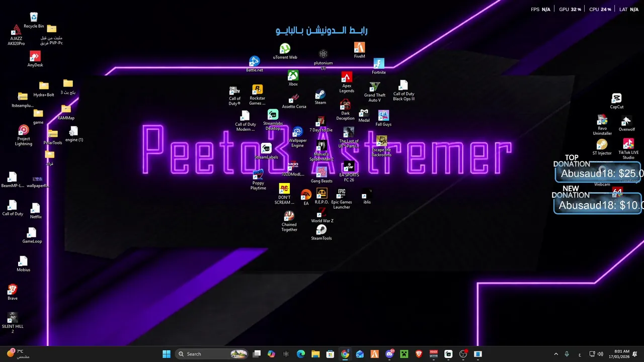Launch Chained Together shortcut
644x362 pixels.
click(289, 222)
